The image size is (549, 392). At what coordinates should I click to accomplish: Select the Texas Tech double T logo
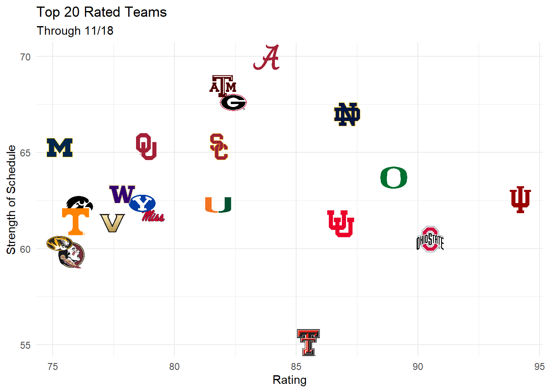[x=308, y=342]
